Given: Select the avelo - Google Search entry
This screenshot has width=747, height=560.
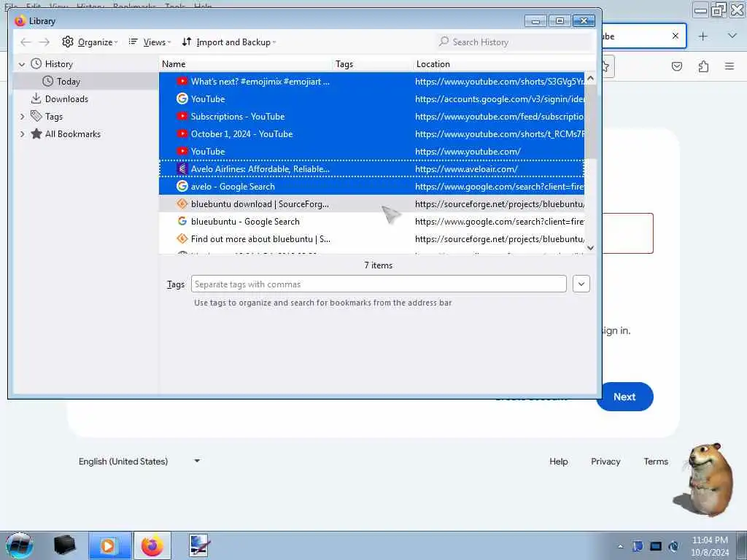Looking at the screenshot, I should (x=371, y=187).
